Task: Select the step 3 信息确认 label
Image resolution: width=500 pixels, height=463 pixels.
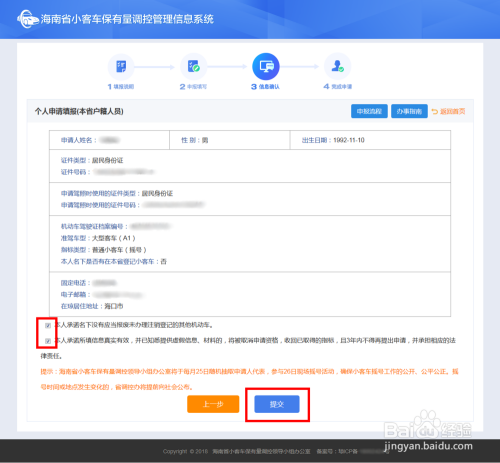Action: [265, 87]
